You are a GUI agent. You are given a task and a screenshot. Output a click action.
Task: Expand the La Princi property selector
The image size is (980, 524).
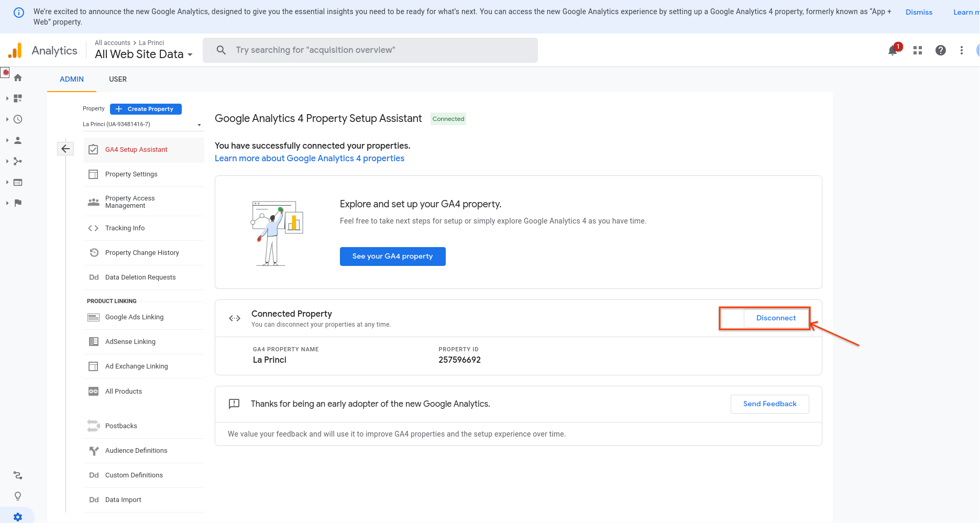point(142,125)
